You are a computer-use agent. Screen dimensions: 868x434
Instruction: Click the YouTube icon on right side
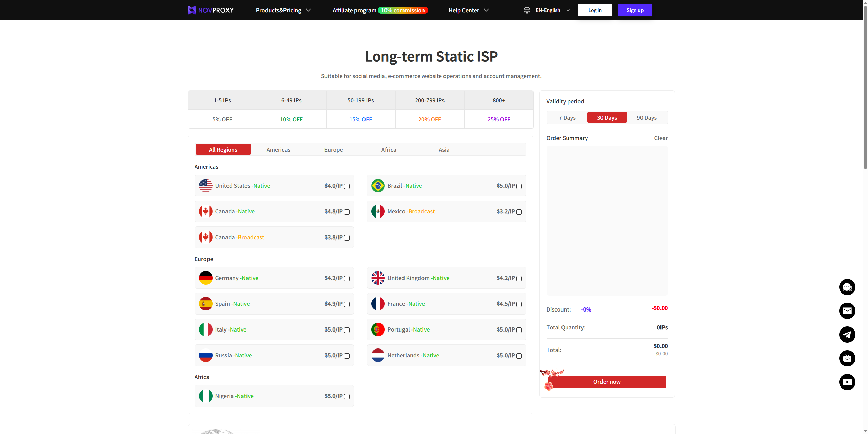[x=847, y=382]
